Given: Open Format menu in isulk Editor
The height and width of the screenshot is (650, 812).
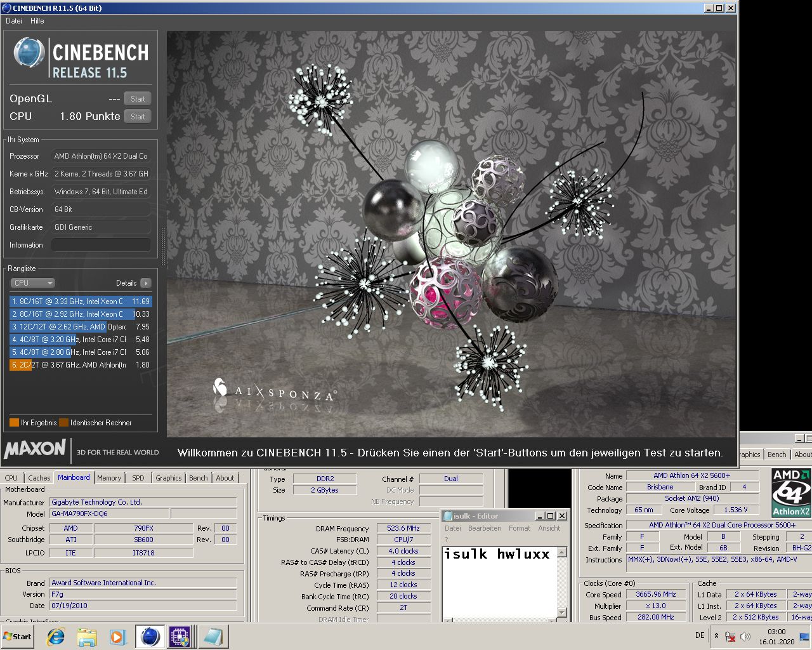Looking at the screenshot, I should 520,528.
